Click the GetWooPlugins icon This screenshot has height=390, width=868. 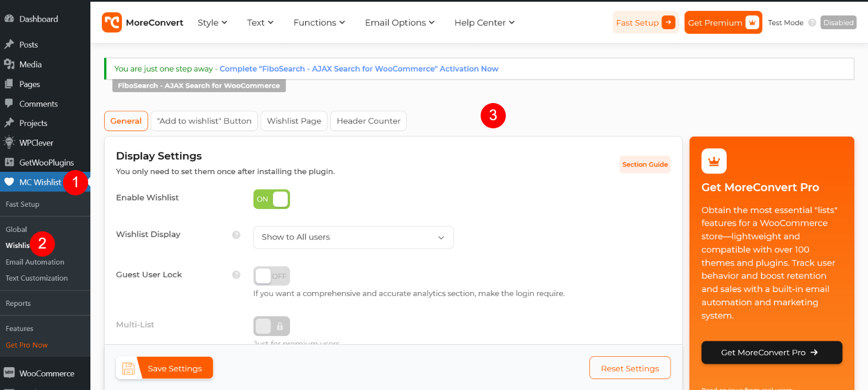(x=9, y=162)
